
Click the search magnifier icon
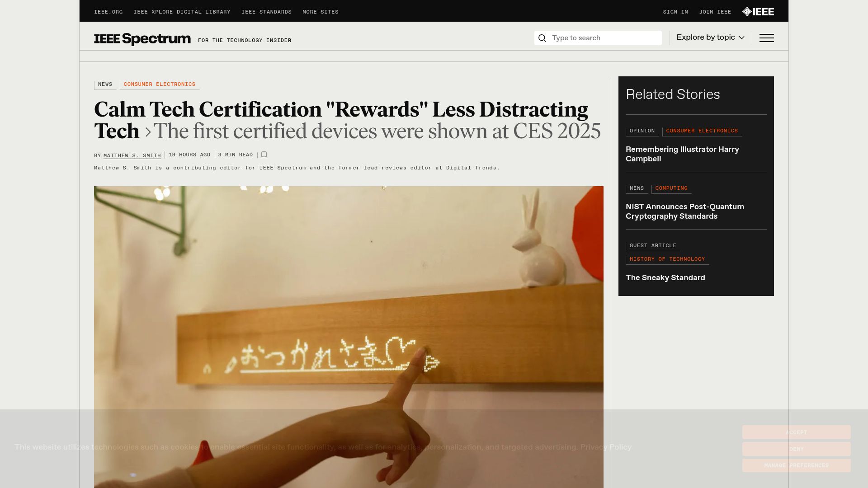point(542,38)
